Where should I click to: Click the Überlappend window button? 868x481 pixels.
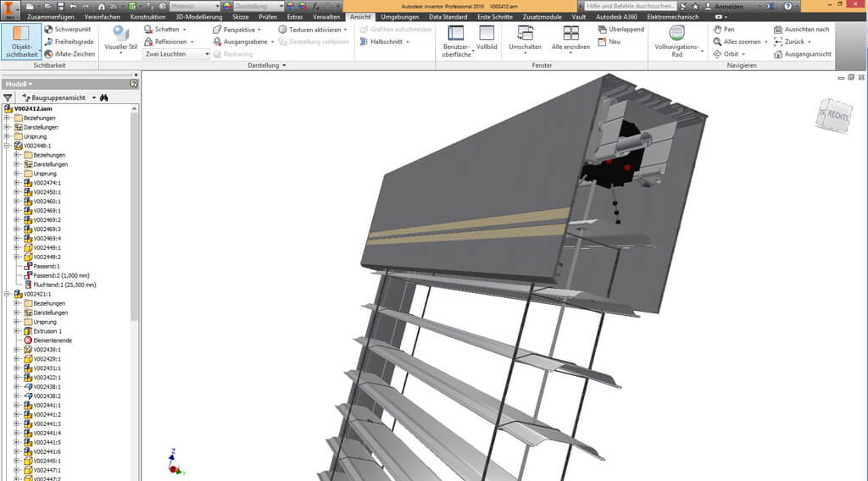(619, 29)
